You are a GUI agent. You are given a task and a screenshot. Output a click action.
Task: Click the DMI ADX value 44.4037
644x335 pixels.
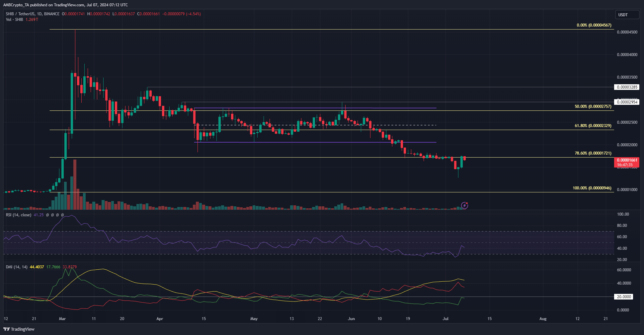[x=37, y=267]
